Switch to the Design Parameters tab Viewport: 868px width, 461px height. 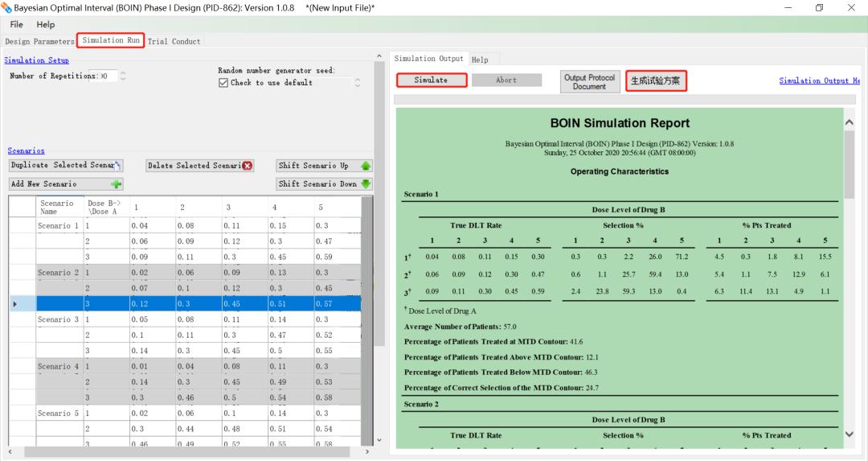click(39, 42)
